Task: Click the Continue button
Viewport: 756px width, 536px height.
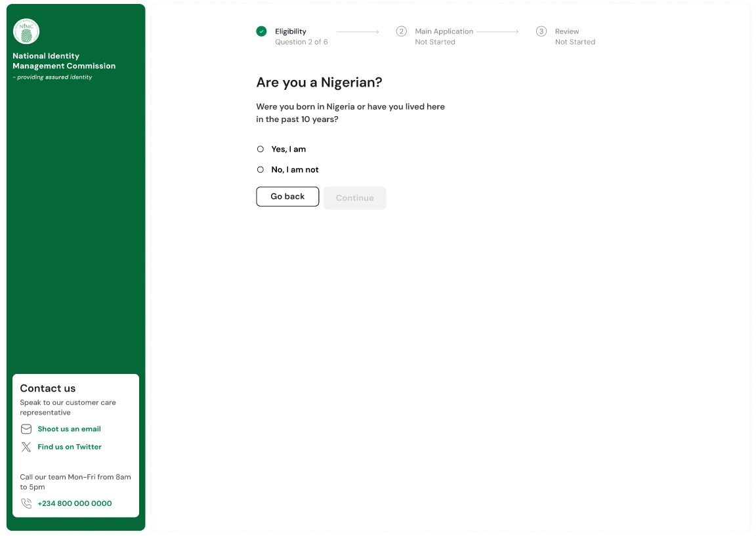Action: pos(355,197)
